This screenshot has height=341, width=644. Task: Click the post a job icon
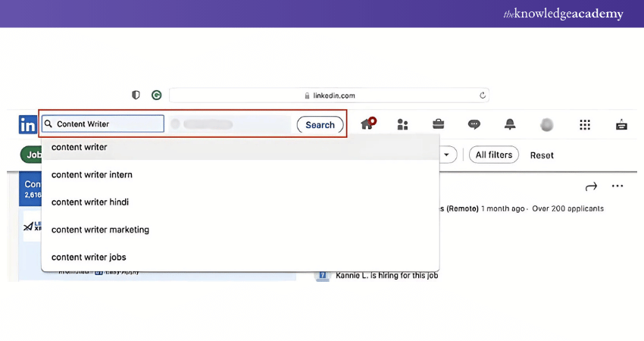[621, 124]
